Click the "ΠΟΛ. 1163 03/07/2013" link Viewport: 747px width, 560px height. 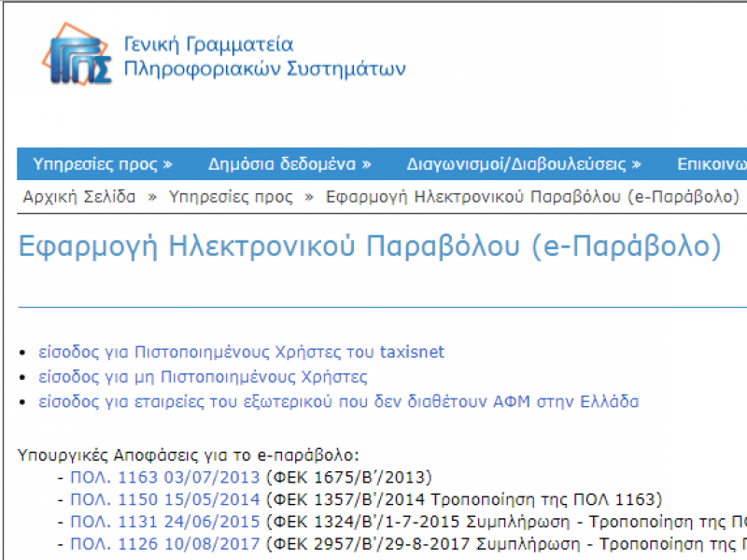(x=164, y=476)
